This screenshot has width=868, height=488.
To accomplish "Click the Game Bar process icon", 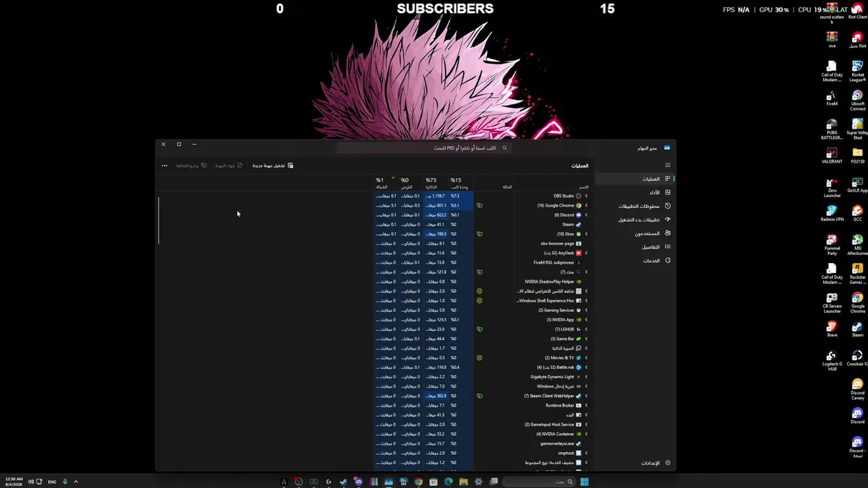I will (x=578, y=338).
